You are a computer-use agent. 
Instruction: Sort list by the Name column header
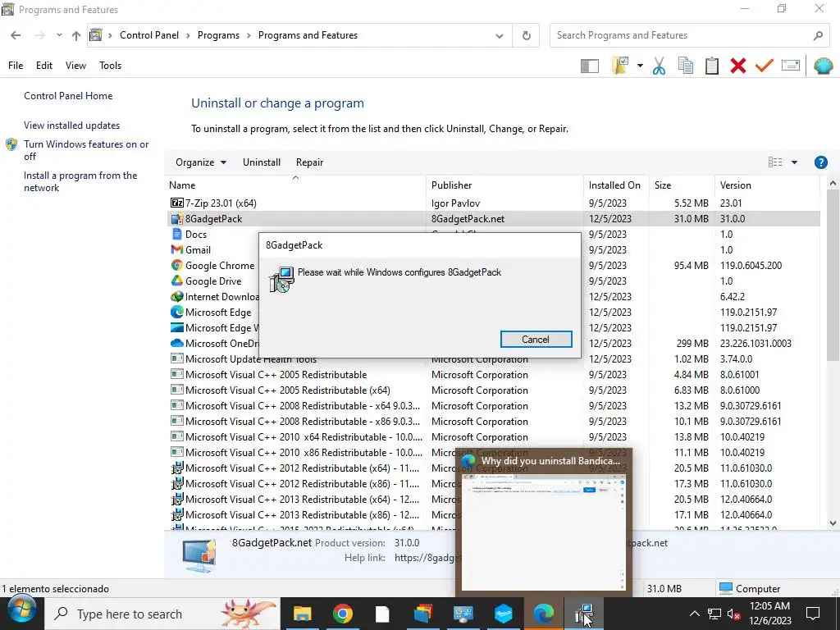[x=295, y=185]
